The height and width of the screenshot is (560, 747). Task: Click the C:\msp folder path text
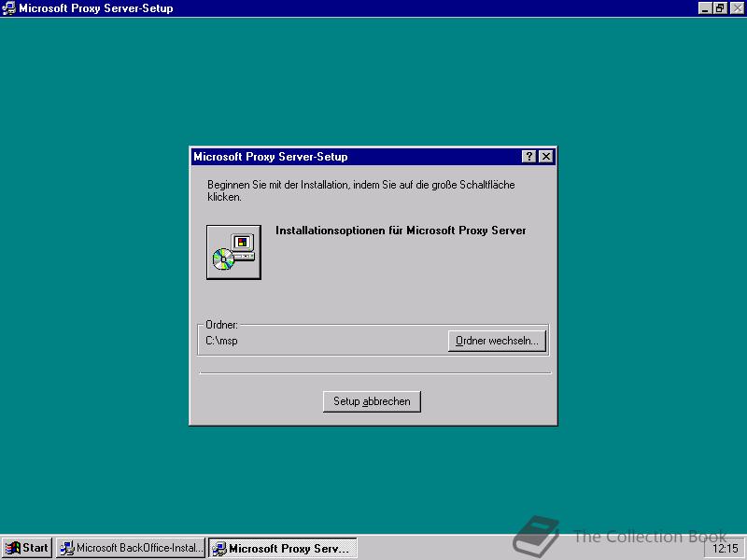(221, 341)
